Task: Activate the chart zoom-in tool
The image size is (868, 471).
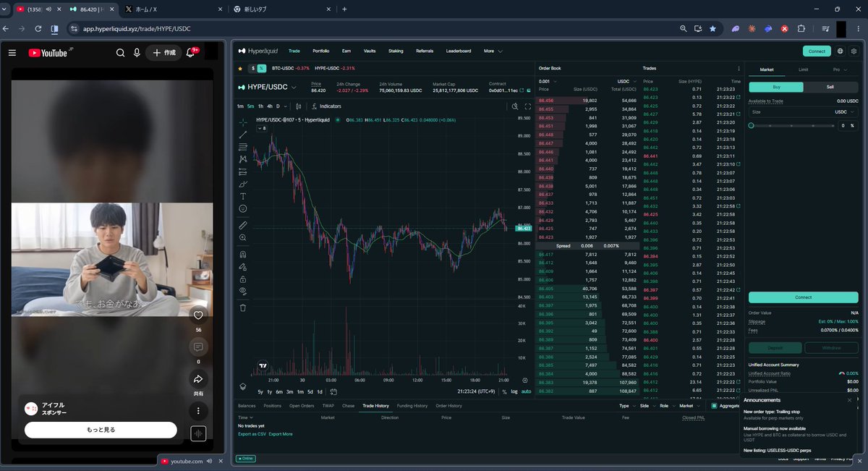Action: [243, 237]
